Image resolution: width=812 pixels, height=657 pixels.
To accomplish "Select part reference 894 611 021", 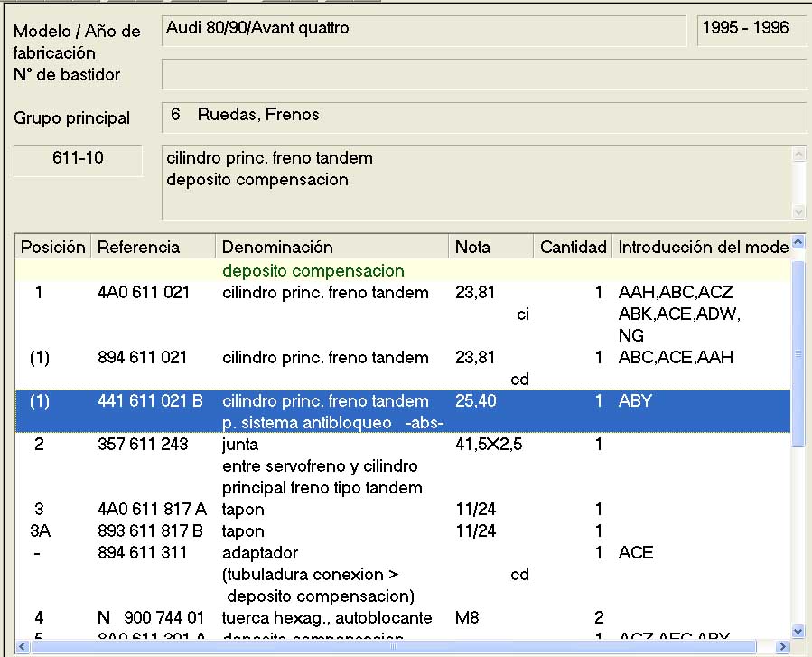I will tap(143, 358).
